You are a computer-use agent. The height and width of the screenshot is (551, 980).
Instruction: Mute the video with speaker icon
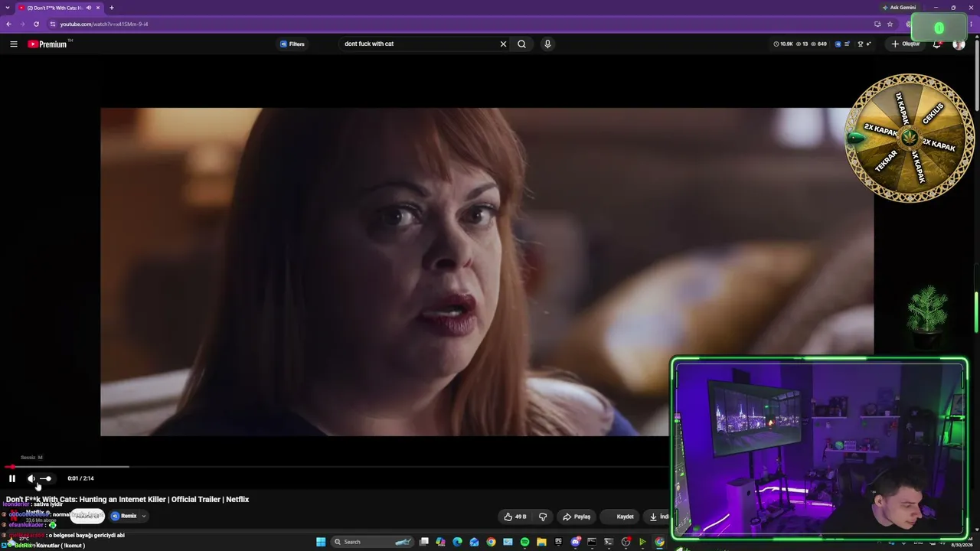click(x=31, y=478)
